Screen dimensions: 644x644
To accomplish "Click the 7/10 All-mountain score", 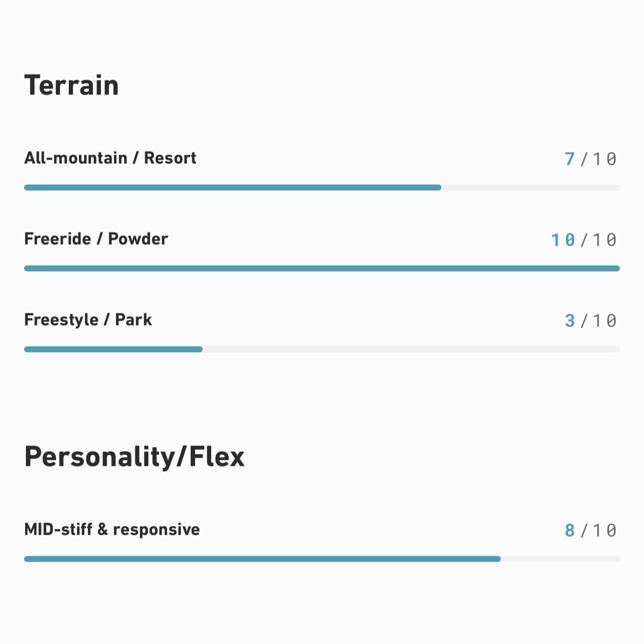I will [x=591, y=159].
